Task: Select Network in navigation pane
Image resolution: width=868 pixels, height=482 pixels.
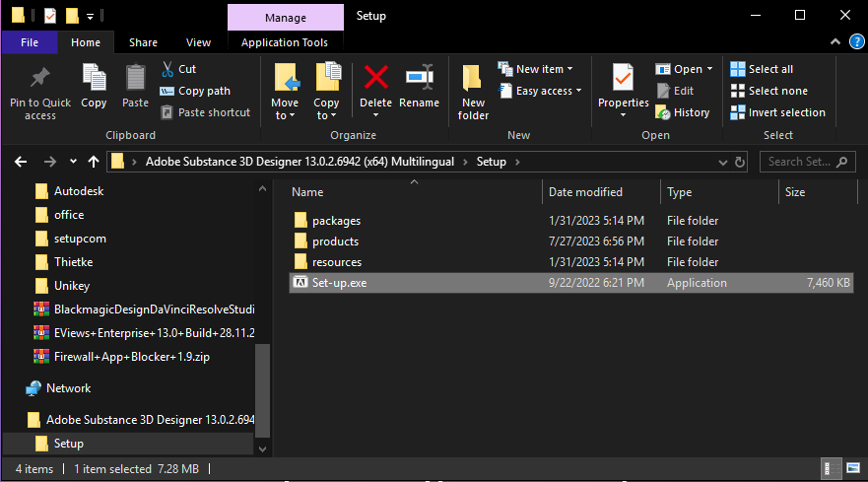Action: [x=68, y=388]
